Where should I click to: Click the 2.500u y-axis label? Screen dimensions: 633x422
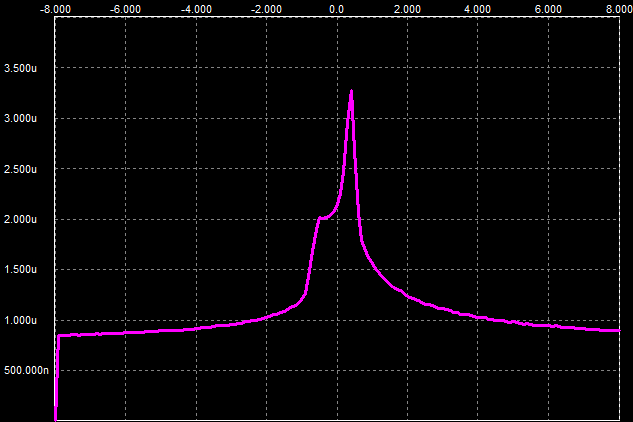coord(21,169)
